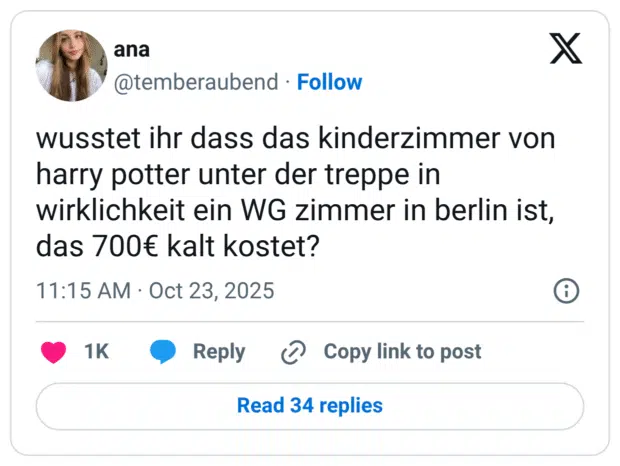Image resolution: width=620 pixels, height=466 pixels.
Task: Follow the @temberaubend account
Action: pyautogui.click(x=330, y=82)
